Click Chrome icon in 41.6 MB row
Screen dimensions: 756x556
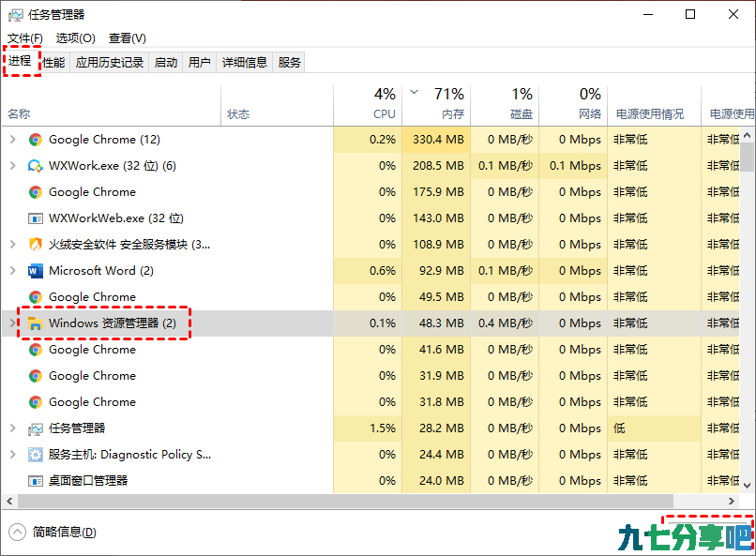(x=36, y=350)
